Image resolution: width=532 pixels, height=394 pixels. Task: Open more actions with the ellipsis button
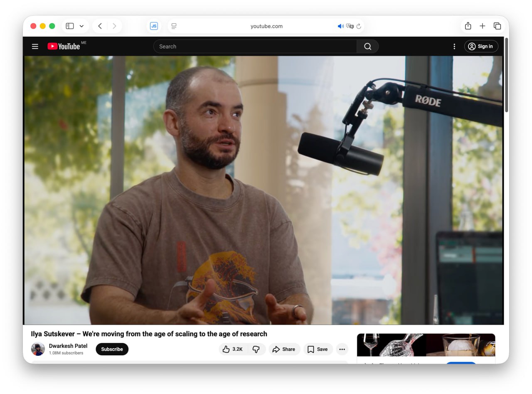342,349
